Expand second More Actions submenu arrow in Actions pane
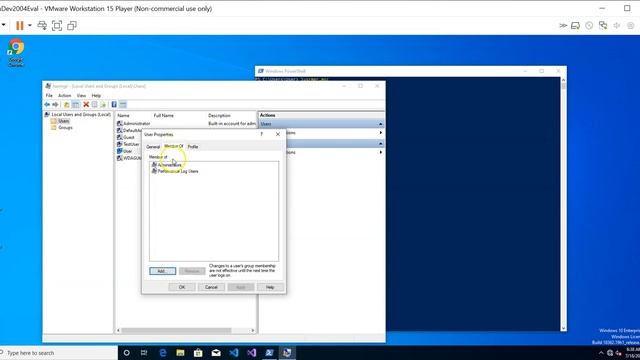The width and height of the screenshot is (640, 360). [x=380, y=152]
